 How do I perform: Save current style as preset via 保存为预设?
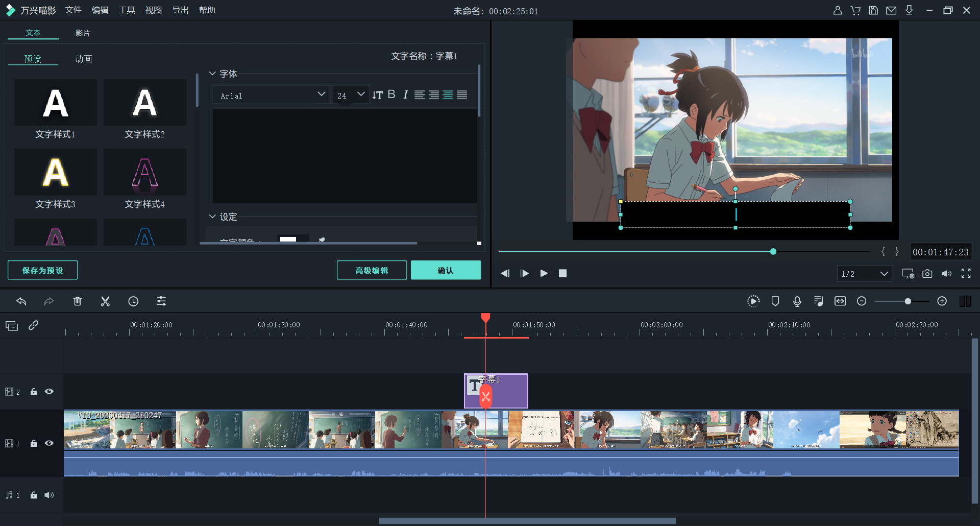coord(42,270)
